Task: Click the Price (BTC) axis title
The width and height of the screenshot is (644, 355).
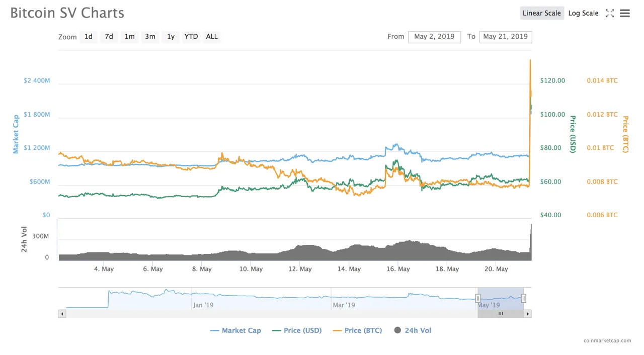Action: pyautogui.click(x=625, y=134)
